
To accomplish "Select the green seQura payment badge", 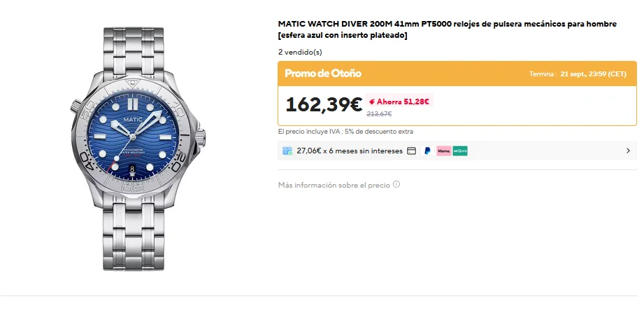I will (460, 151).
